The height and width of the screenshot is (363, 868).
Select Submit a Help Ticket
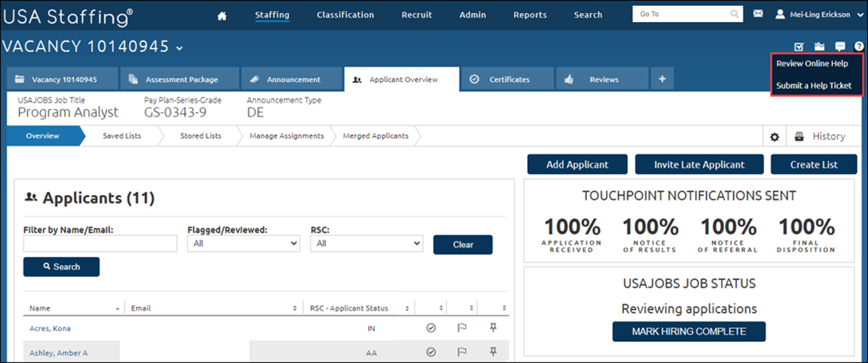click(x=814, y=86)
